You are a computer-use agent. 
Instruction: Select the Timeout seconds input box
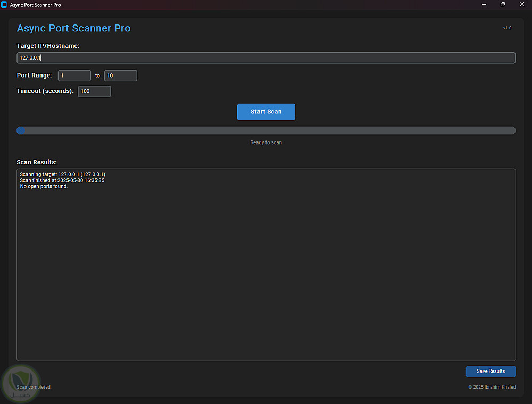click(x=94, y=91)
